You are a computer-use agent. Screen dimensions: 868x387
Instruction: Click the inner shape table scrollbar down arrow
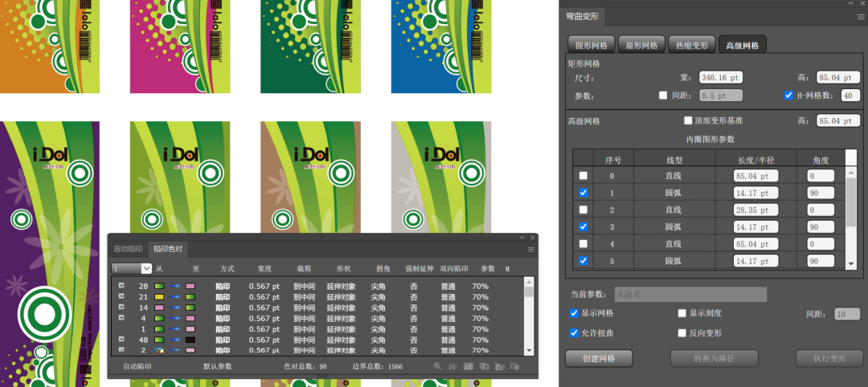[851, 264]
